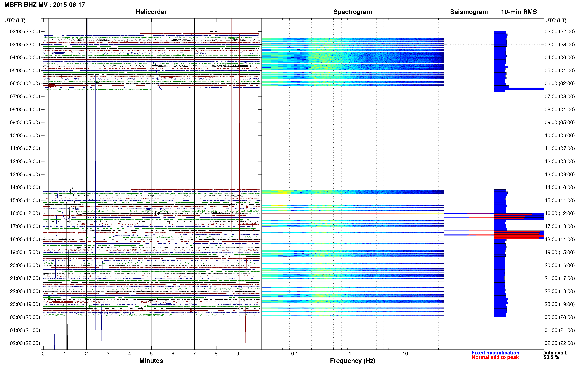Screen dimensions: 588x368
Task: Click left axis label '09:00 (05:00)'
Action: click(x=25, y=122)
